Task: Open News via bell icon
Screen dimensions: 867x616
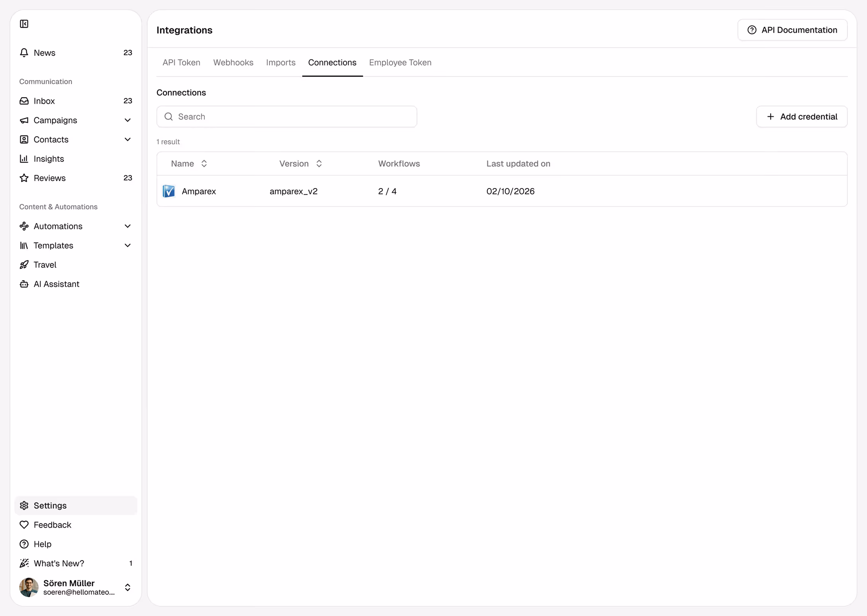Action: click(24, 53)
